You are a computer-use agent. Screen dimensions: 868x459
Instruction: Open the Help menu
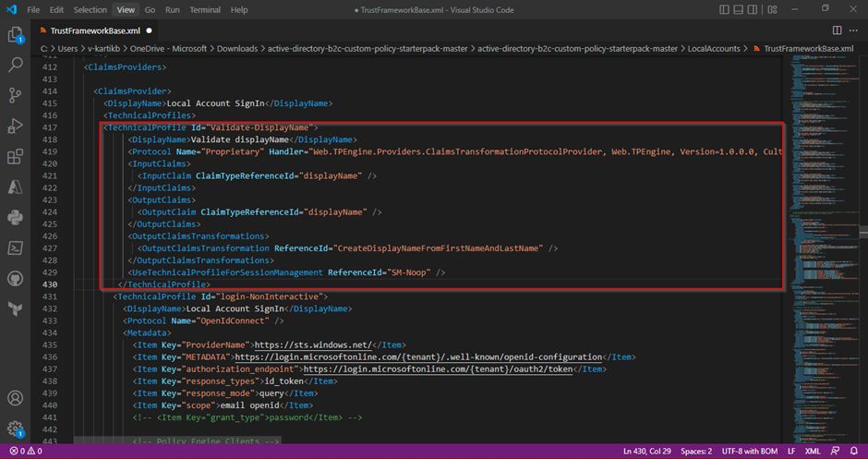click(239, 9)
